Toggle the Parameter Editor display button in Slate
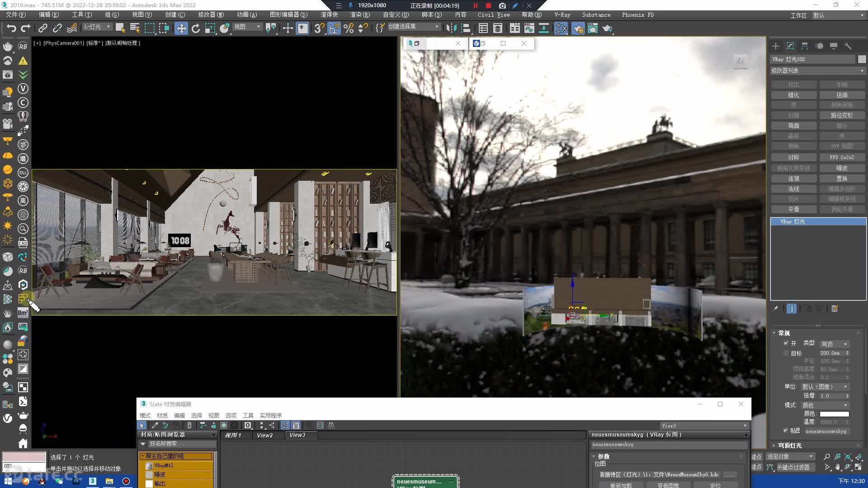This screenshot has height=488, width=868. pos(296,425)
